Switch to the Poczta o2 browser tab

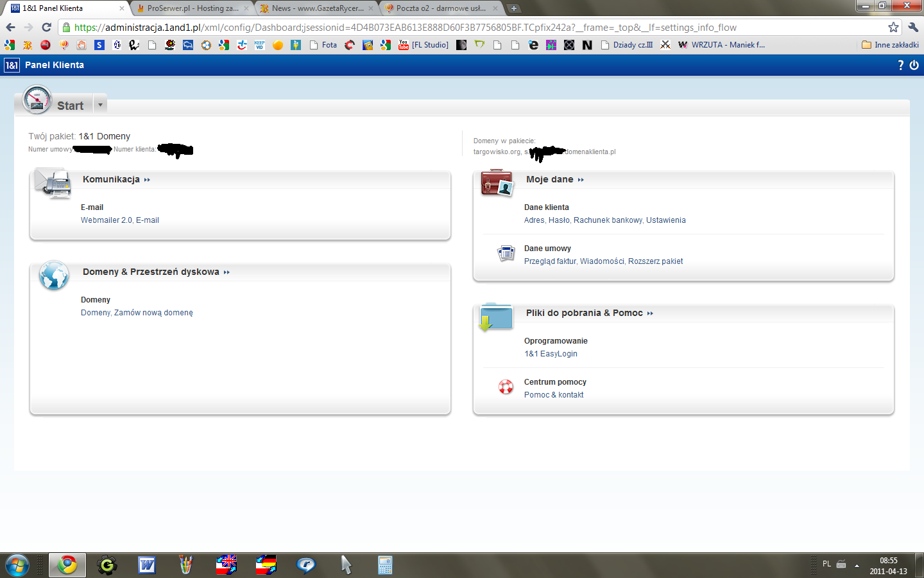click(440, 8)
